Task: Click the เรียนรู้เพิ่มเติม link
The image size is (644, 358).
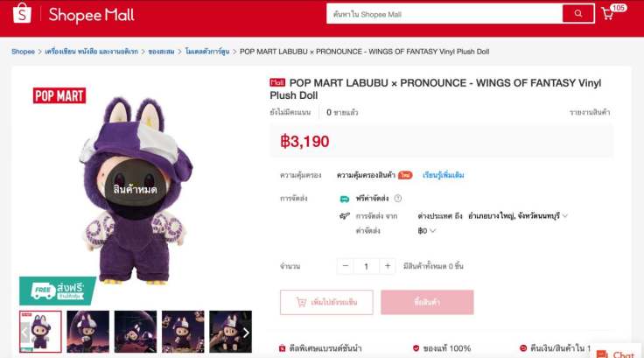Action: click(443, 176)
